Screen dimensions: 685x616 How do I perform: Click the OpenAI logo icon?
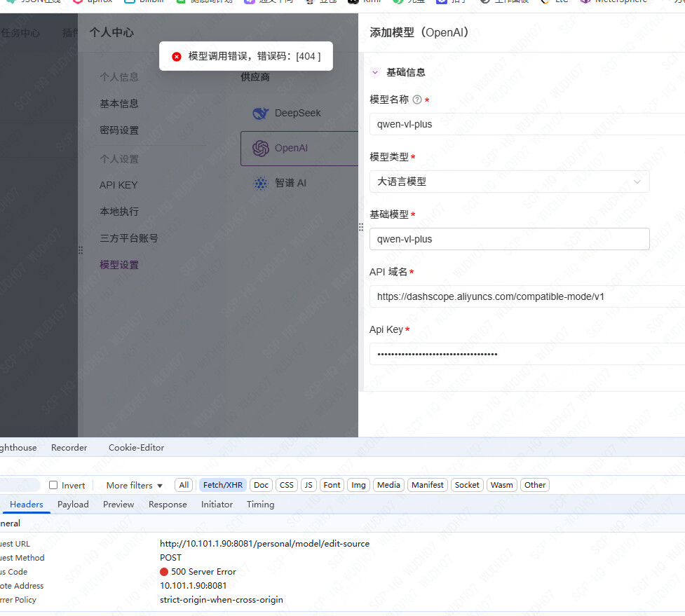261,148
